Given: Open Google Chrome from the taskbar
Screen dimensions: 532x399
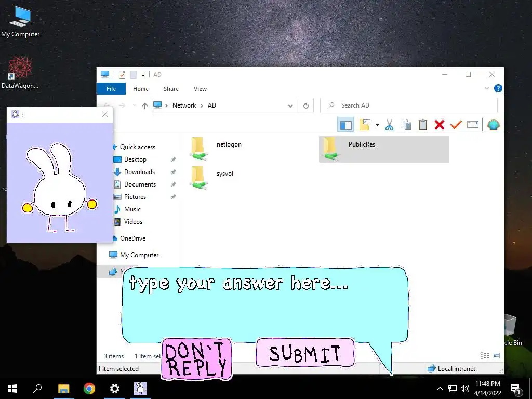Looking at the screenshot, I should pyautogui.click(x=89, y=389).
